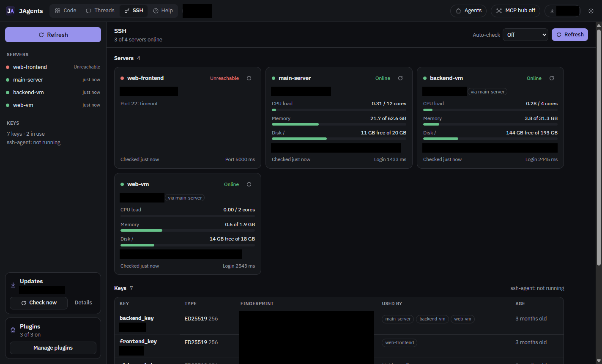602x364 pixels.
Task: Open the Help tab
Action: coord(163,11)
